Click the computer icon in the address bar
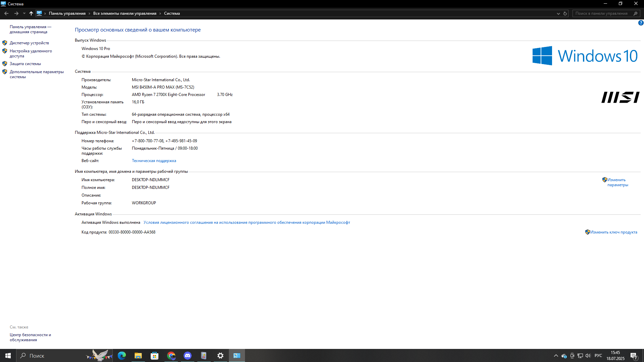 click(x=39, y=13)
